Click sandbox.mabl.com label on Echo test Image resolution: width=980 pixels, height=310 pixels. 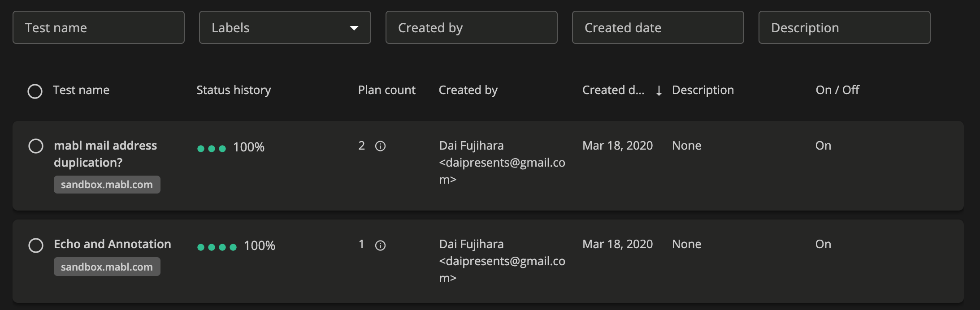point(107,267)
